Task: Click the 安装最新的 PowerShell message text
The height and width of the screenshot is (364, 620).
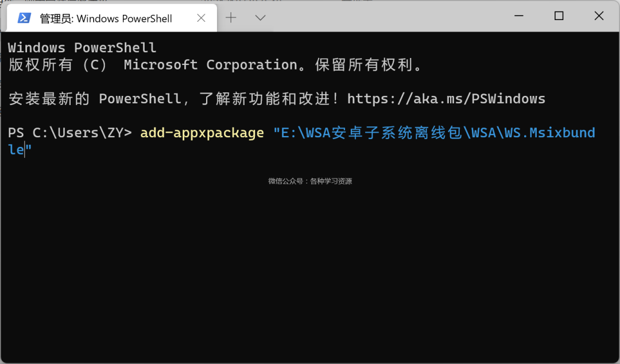Action: point(175,99)
